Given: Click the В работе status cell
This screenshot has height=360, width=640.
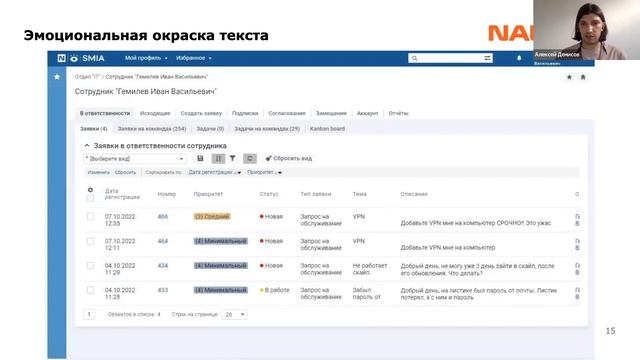Looking at the screenshot, I should click(275, 290).
